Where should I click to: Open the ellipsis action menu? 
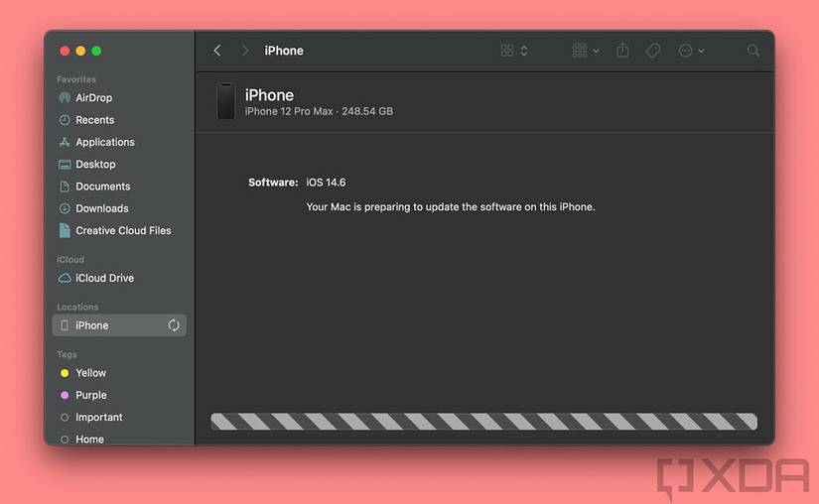coord(691,51)
